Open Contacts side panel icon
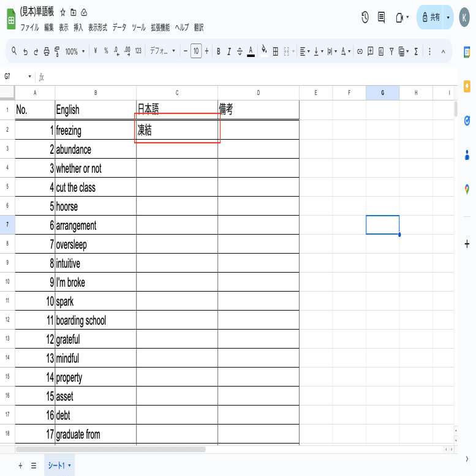This screenshot has height=476, width=476. pos(467,155)
